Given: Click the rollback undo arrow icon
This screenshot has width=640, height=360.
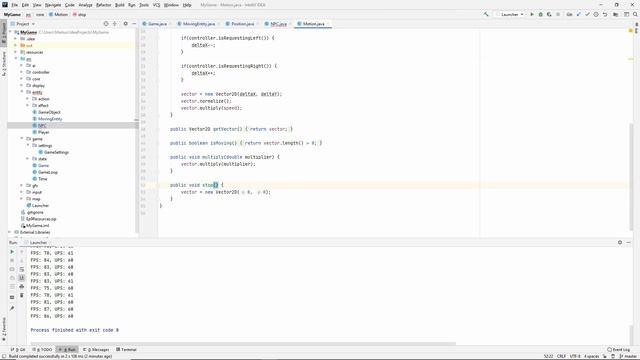Looking at the screenshot, I should coord(604,14).
